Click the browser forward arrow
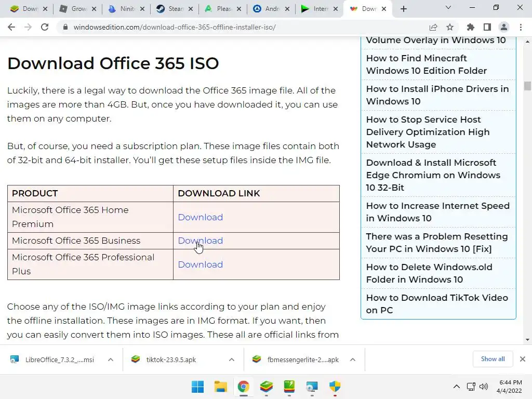The width and height of the screenshot is (532, 399). [x=28, y=27]
